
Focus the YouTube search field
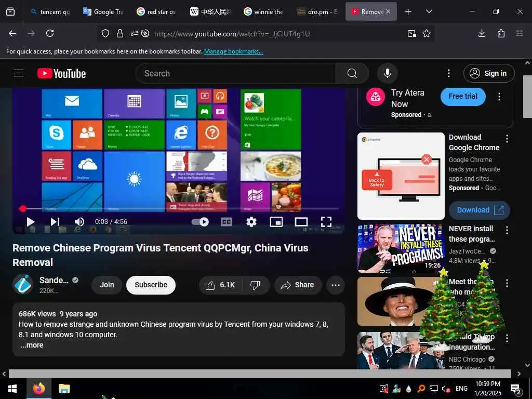236,73
